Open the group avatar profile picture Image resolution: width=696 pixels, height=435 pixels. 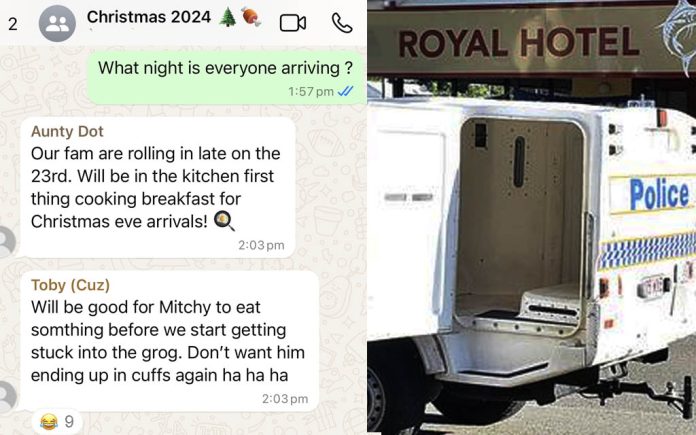tap(57, 23)
